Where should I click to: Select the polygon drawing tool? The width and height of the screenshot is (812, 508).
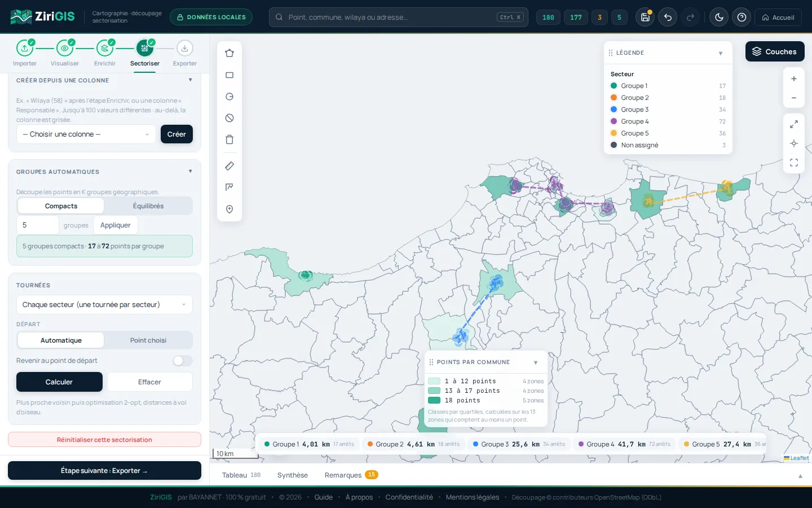(x=230, y=53)
